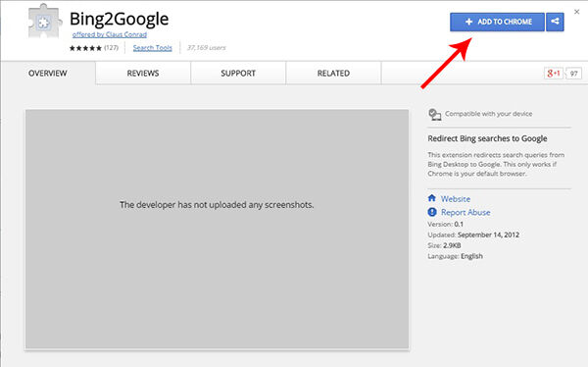588x367 pixels.
Task: Open the share icon button
Action: (x=555, y=22)
